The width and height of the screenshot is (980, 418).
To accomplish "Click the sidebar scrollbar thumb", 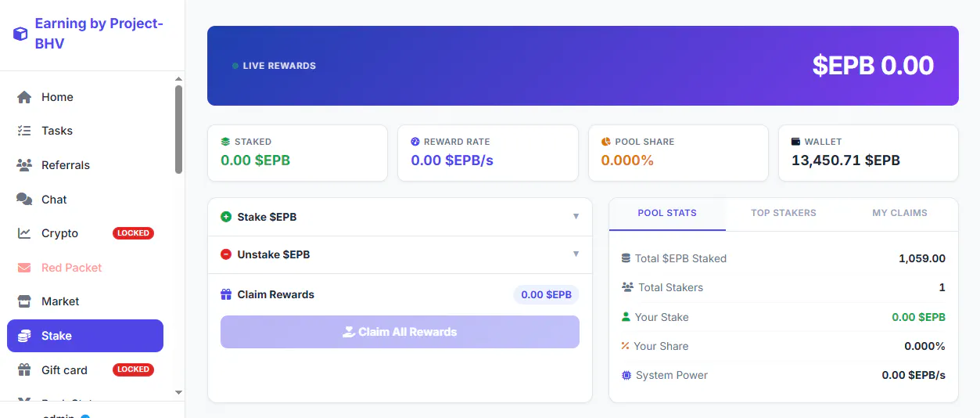I will pos(178,129).
